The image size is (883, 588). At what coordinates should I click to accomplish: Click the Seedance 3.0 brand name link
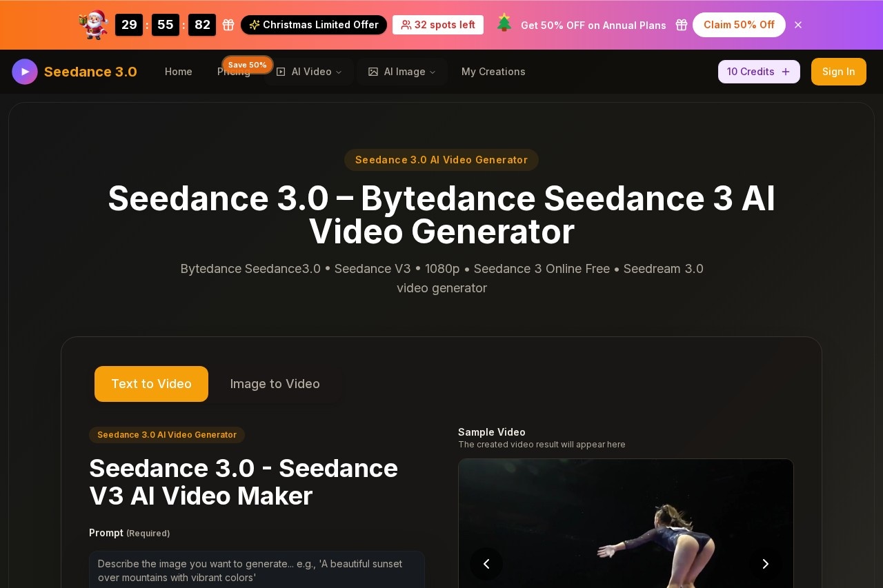(90, 72)
